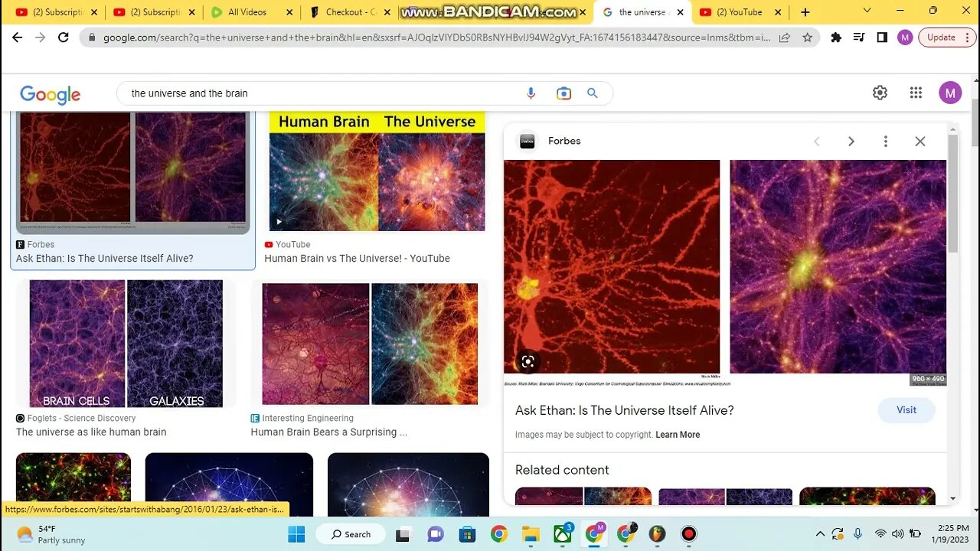Click the Forbes source name in the preview header

pyautogui.click(x=564, y=141)
